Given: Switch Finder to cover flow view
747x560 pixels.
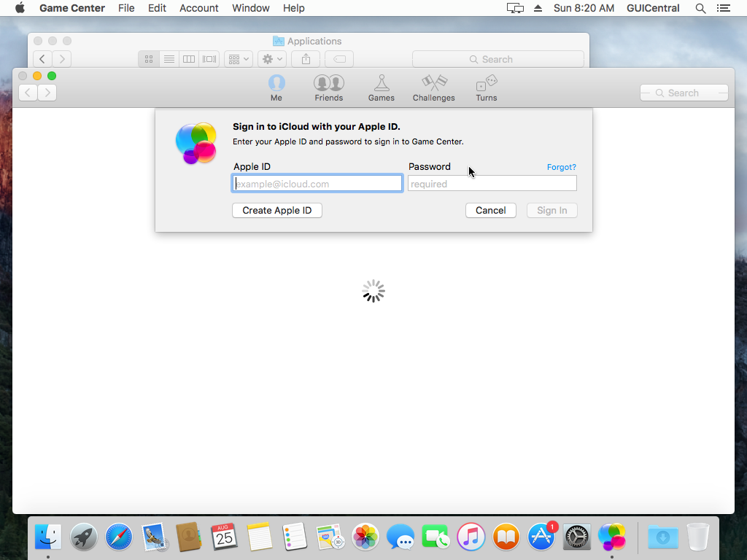Looking at the screenshot, I should tap(209, 59).
